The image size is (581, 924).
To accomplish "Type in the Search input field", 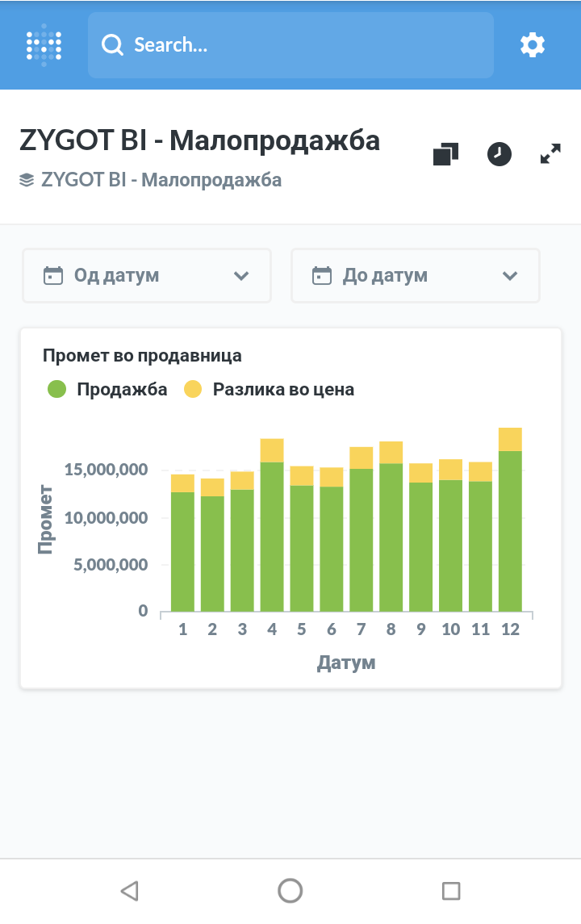I will [x=307, y=45].
